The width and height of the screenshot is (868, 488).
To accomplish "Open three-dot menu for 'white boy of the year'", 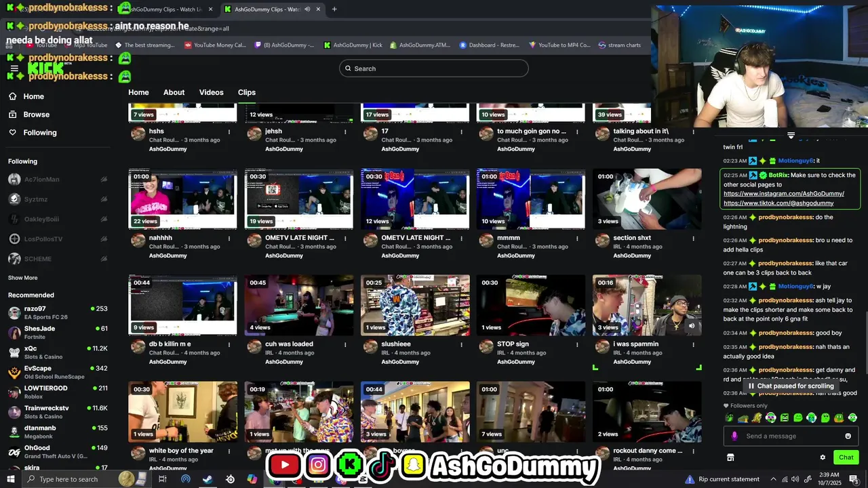I will 229,451.
